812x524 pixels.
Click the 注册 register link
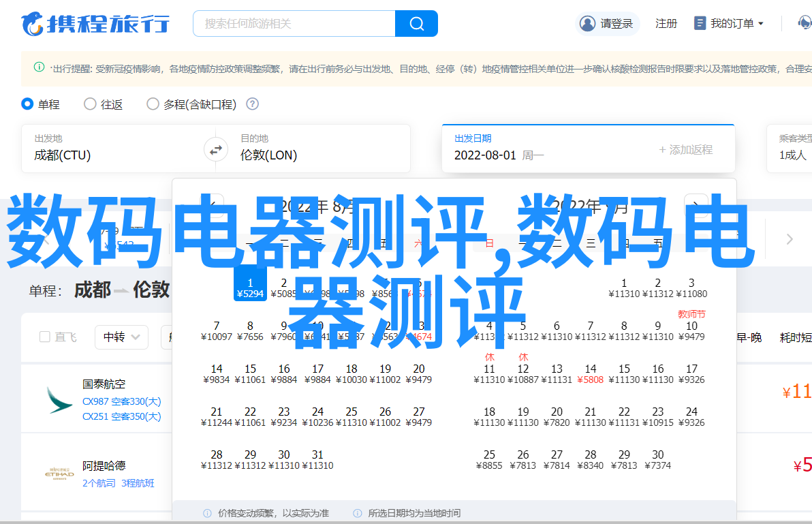[x=666, y=23]
